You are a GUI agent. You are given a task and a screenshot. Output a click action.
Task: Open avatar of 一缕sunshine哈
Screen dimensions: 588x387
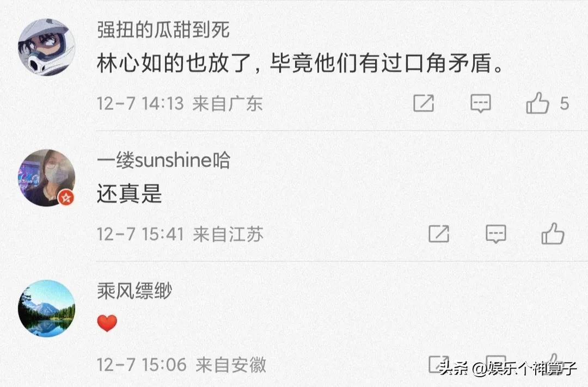[46, 177]
